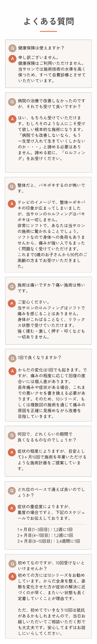97x644 pixels.
Task: Click the orange underline below the heading
Action: (x=48, y=31)
